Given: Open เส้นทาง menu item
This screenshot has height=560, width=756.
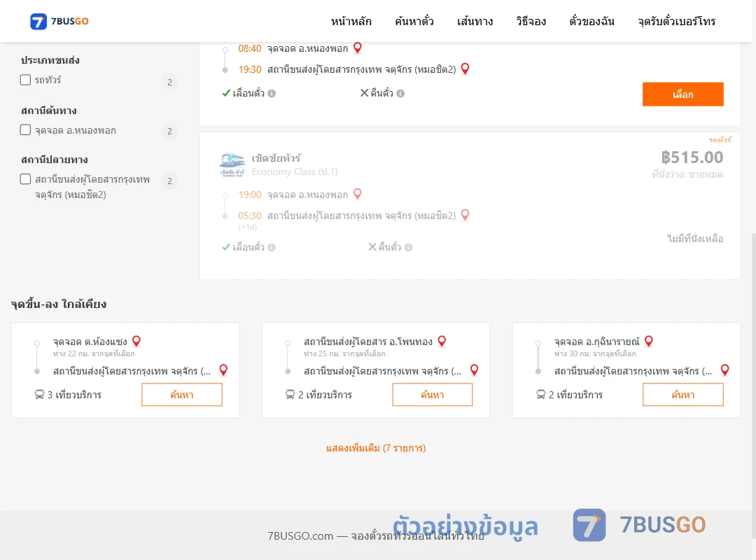Looking at the screenshot, I should click(x=475, y=21).
